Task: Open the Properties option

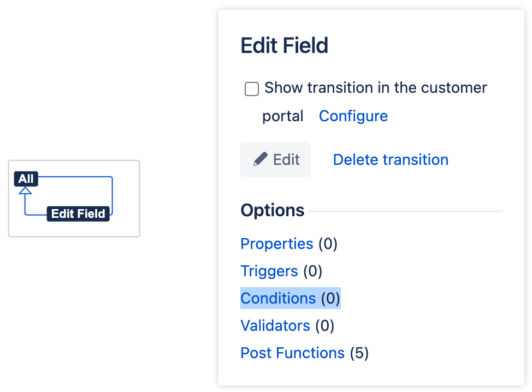Action: [277, 243]
